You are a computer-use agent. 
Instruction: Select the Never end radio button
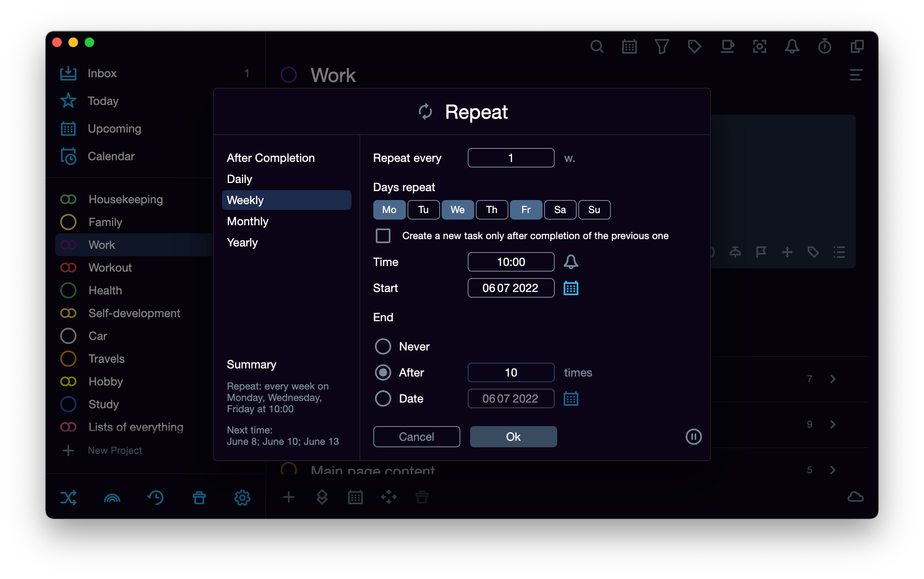[x=383, y=346]
